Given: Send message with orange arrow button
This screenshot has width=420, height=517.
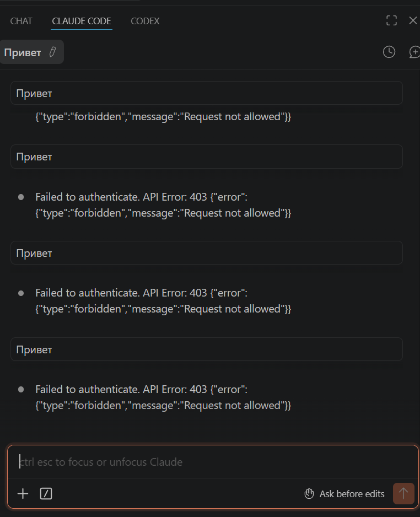Looking at the screenshot, I should [403, 494].
